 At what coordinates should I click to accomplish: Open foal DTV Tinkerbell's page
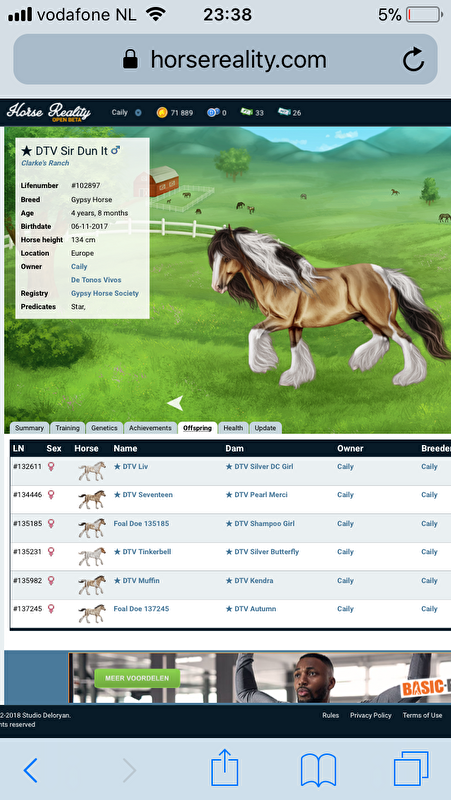(x=142, y=552)
